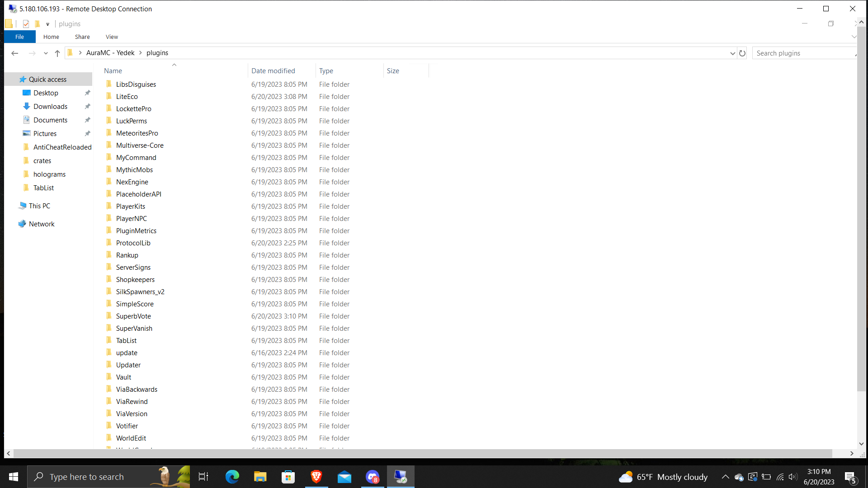The width and height of the screenshot is (868, 488).
Task: Select Network in navigation pane
Action: [42, 224]
